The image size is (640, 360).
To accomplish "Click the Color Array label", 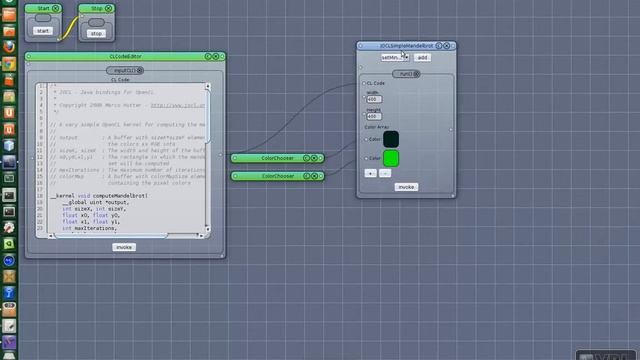I will pos(377,127).
